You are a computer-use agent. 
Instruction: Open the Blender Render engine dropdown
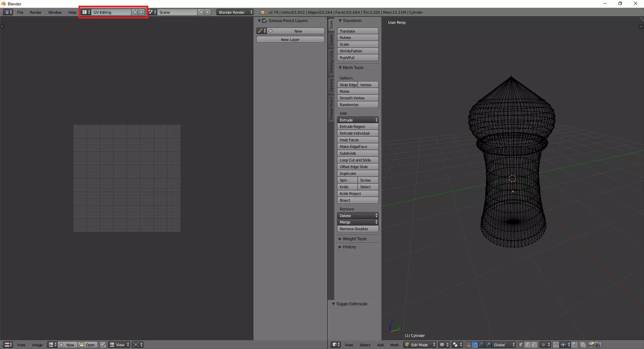tap(235, 12)
